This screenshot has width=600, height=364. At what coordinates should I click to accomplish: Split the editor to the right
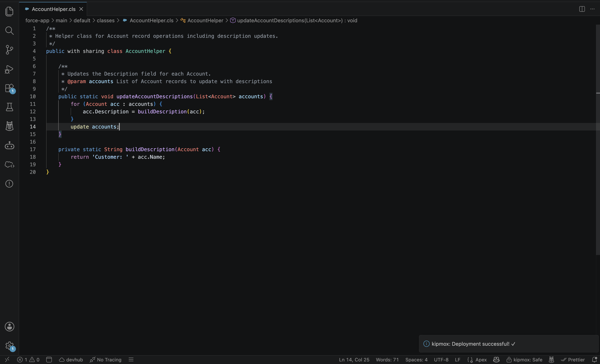click(x=582, y=9)
